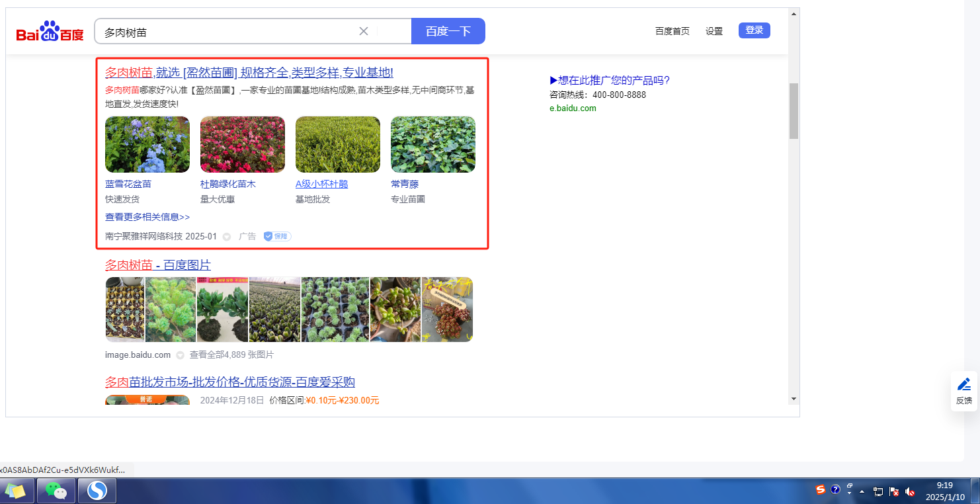The height and width of the screenshot is (504, 980).
Task: Click the 基地批发 caption
Action: (x=313, y=199)
